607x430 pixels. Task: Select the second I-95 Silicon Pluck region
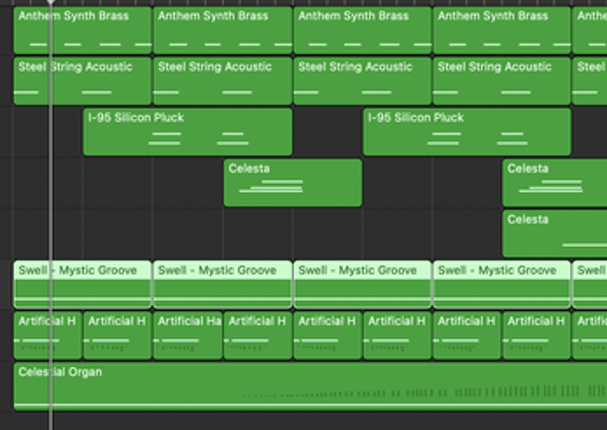point(466,132)
